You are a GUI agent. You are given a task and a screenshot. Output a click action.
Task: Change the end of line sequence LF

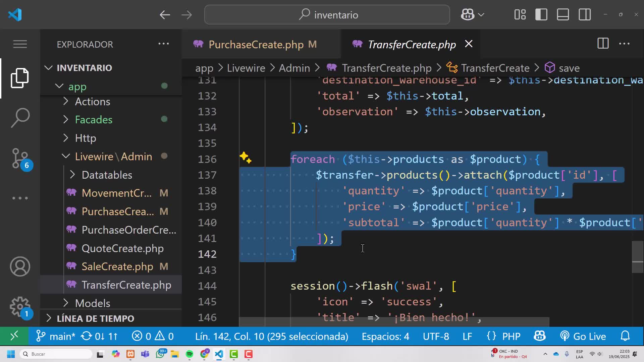[467, 336]
